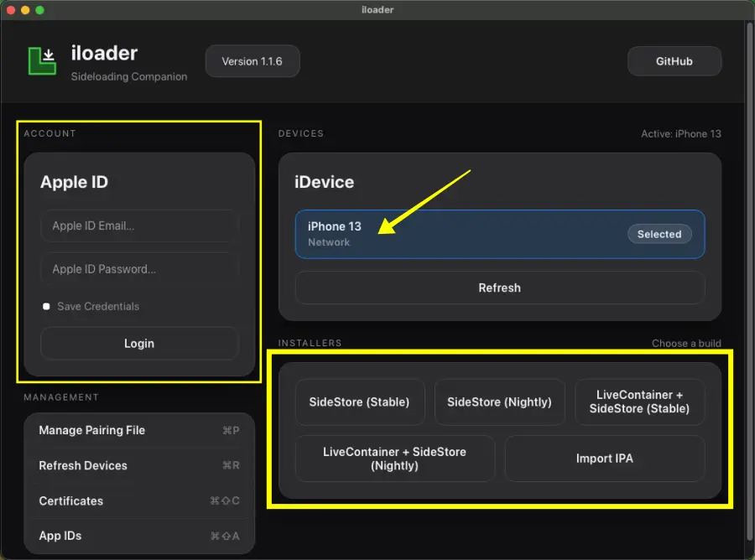Open the GitHub link button
This screenshot has height=560, width=755.
tap(674, 61)
